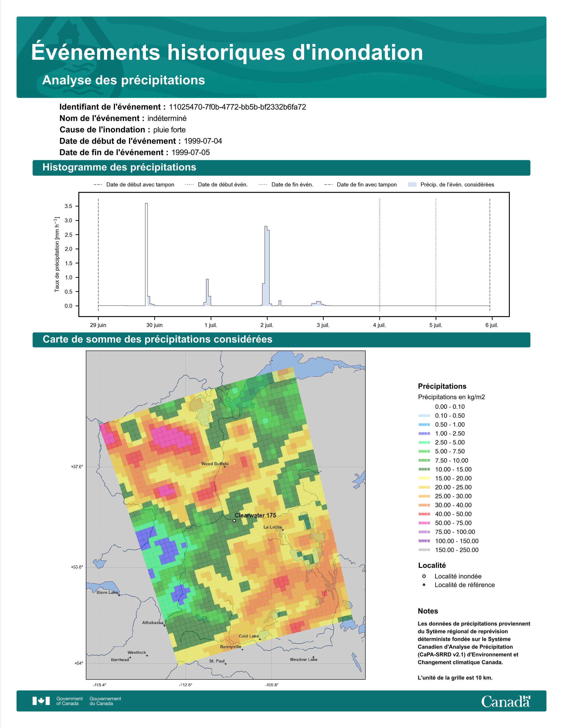Click the Précip. de l'évén. considérées legend swatch
The width and height of the screenshot is (563, 728).
tap(412, 185)
